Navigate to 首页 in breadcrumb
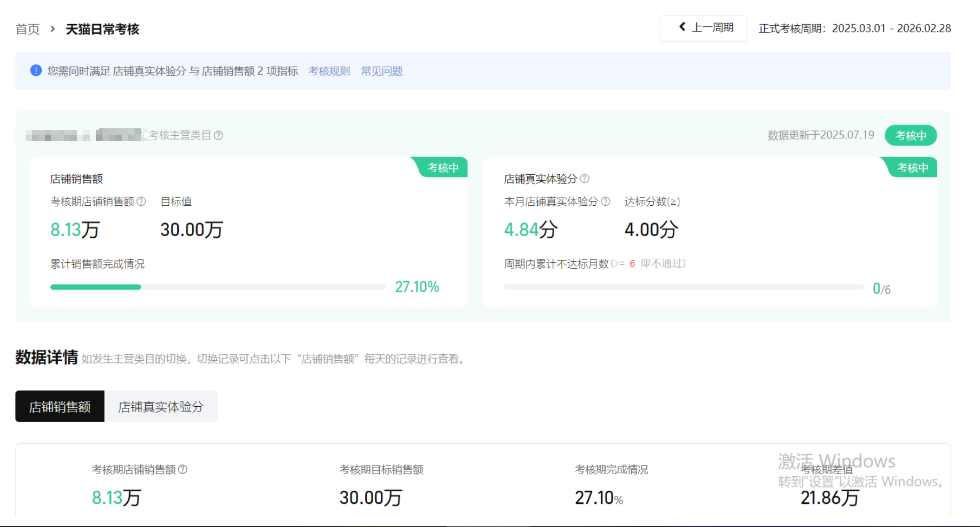The image size is (980, 527). [28, 29]
